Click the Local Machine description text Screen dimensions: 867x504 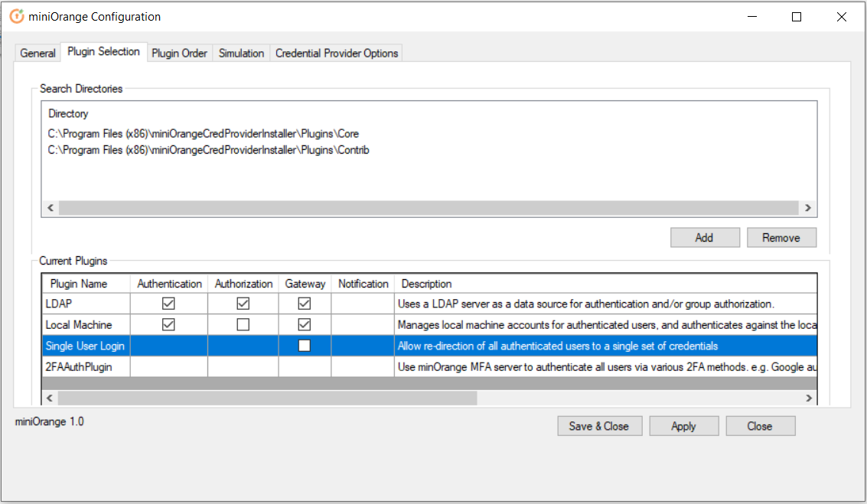[607, 325]
